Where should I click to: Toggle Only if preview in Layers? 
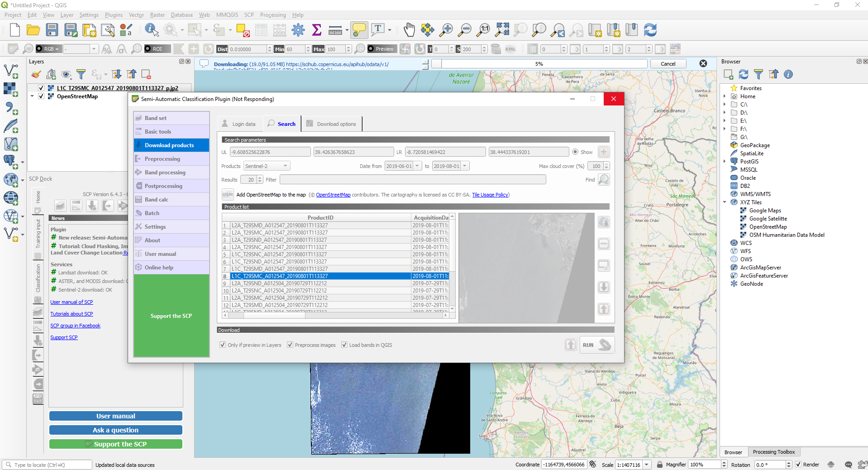(223, 345)
